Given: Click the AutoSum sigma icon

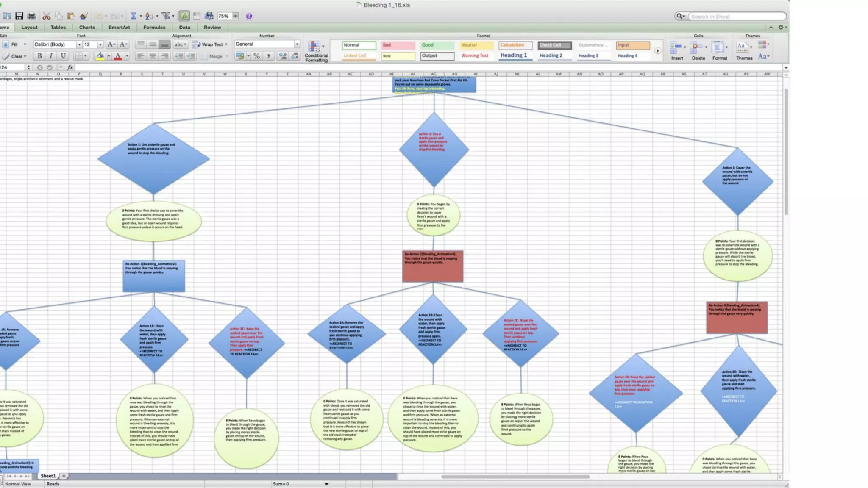Looking at the screenshot, I should (133, 16).
